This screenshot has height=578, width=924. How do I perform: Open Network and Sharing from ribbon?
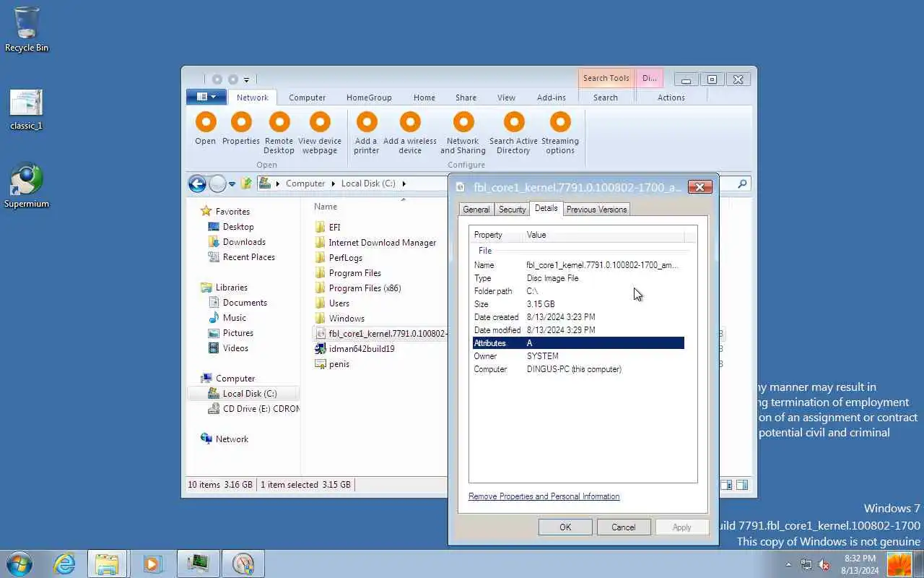pyautogui.click(x=463, y=122)
